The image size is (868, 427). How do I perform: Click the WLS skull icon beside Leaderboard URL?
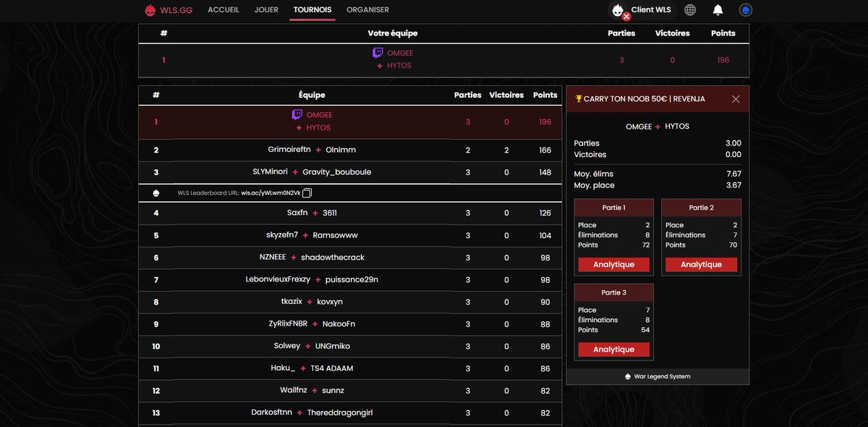[156, 193]
